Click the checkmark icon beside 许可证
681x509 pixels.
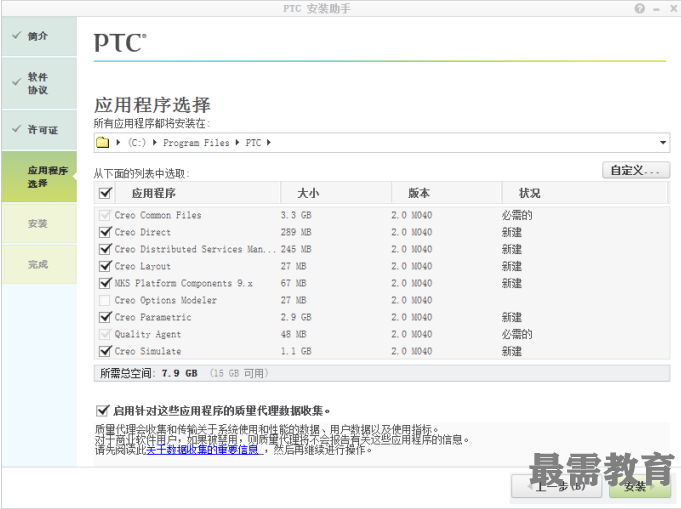(17, 129)
